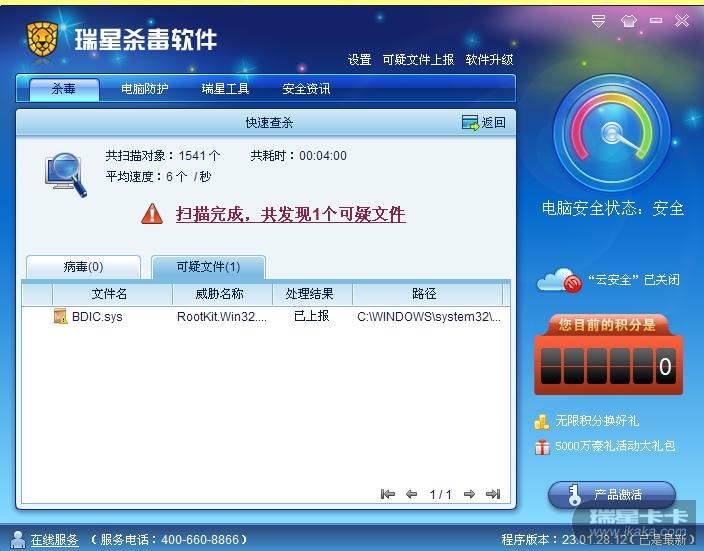The height and width of the screenshot is (551, 704).
Task: Click the magnifier scan computer icon
Action: pos(66,175)
